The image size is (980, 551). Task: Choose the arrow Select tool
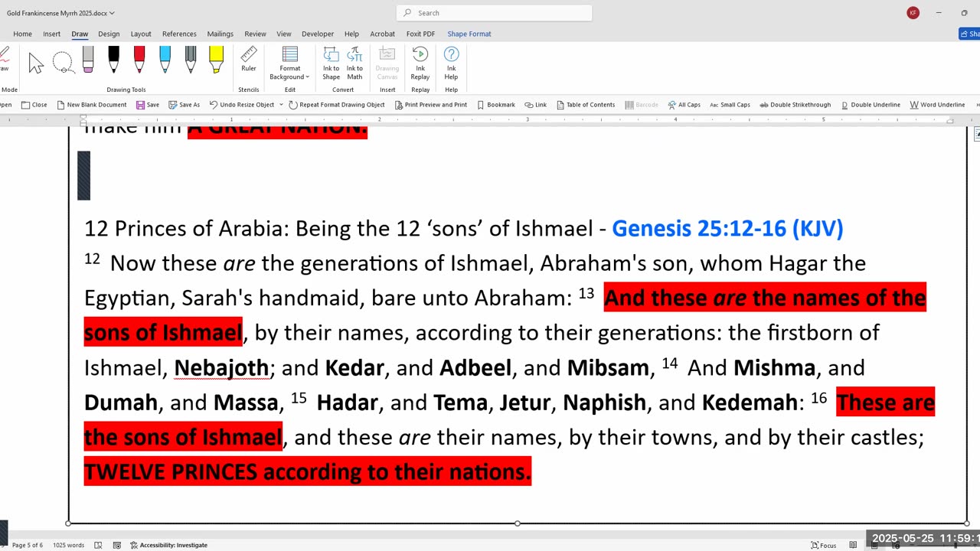36,62
